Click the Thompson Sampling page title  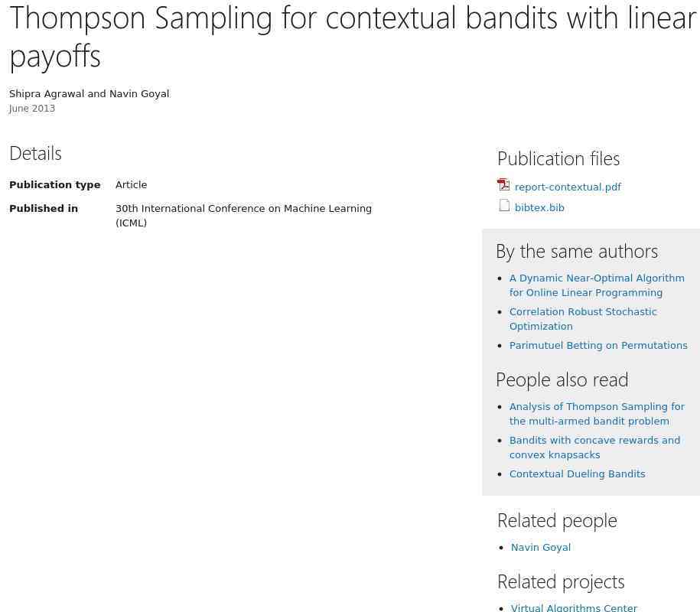click(353, 37)
